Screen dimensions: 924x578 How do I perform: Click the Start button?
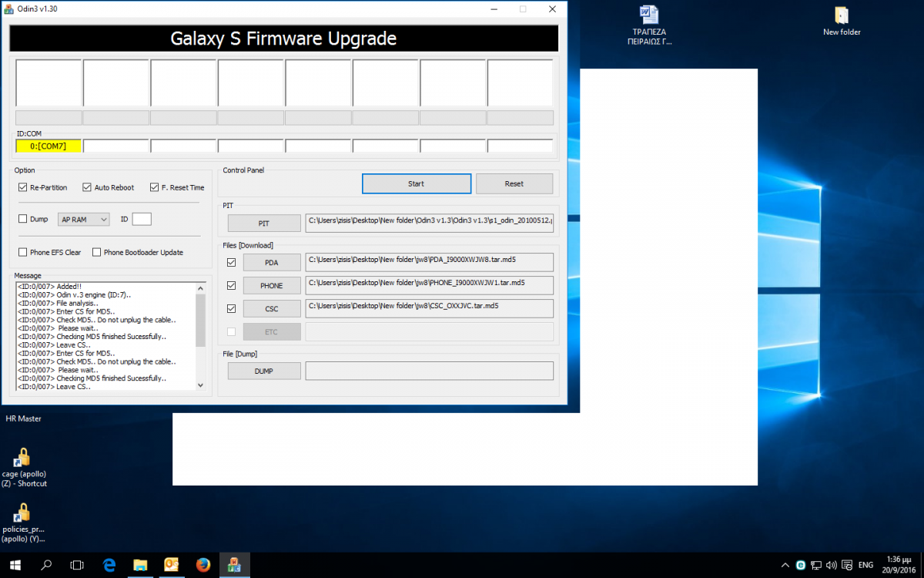coord(417,183)
